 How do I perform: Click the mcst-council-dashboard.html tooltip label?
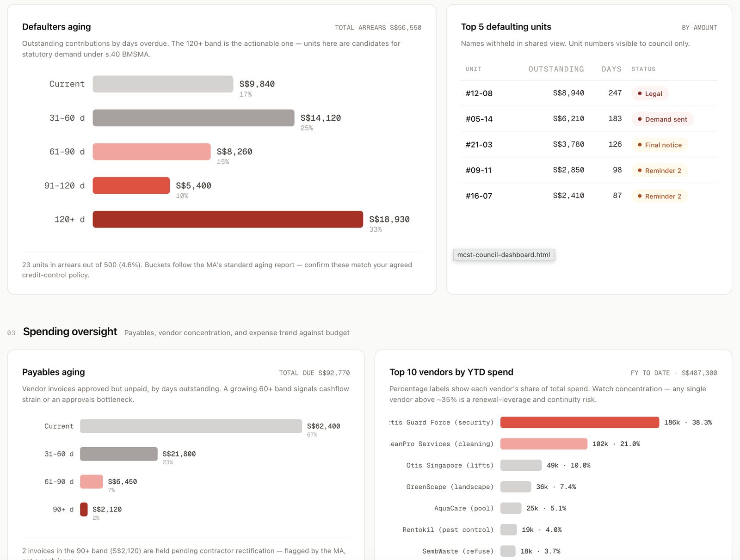tap(504, 255)
